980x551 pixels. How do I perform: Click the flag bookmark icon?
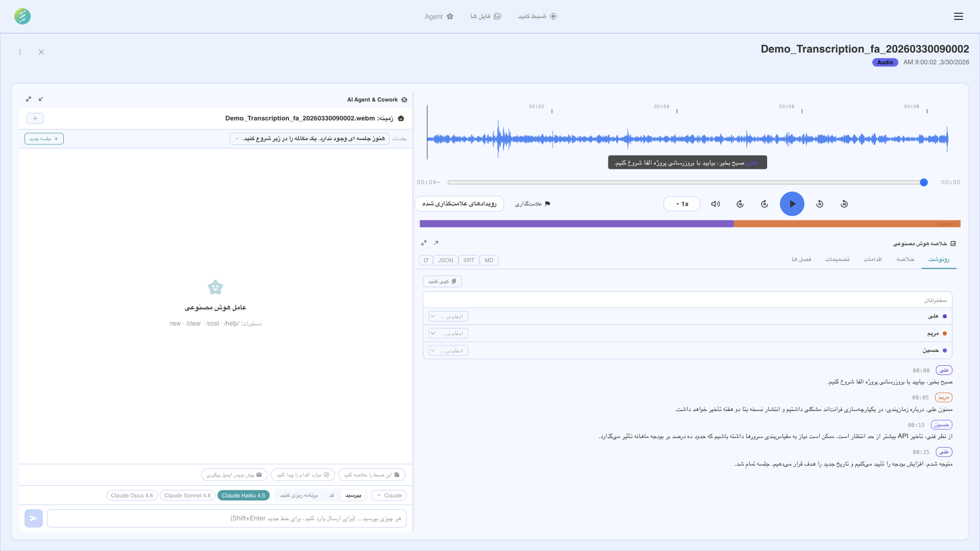[x=547, y=204]
